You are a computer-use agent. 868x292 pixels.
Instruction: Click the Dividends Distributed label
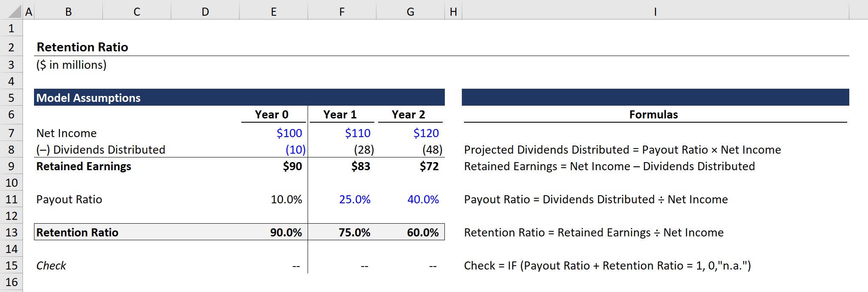coord(101,149)
